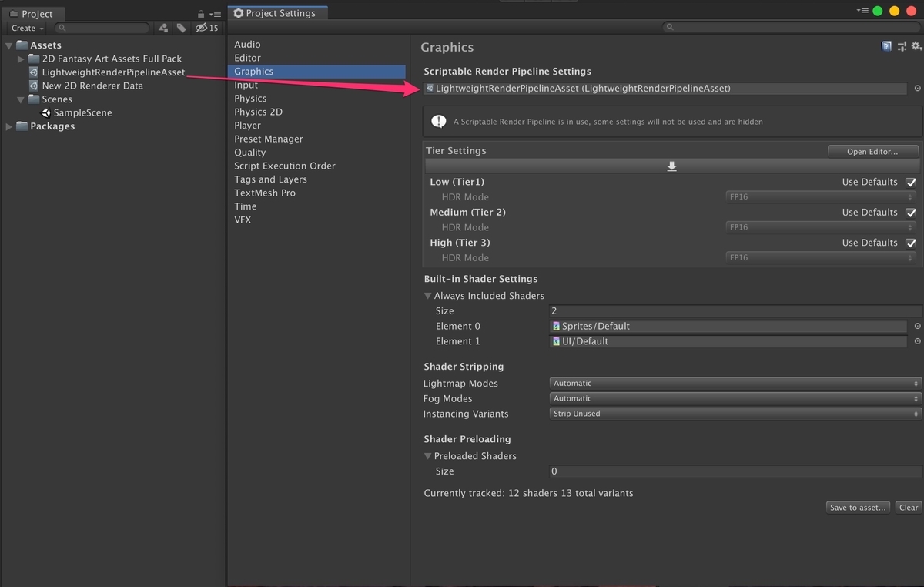The image size is (924, 587).
Task: Click the Clear button
Action: (x=909, y=508)
